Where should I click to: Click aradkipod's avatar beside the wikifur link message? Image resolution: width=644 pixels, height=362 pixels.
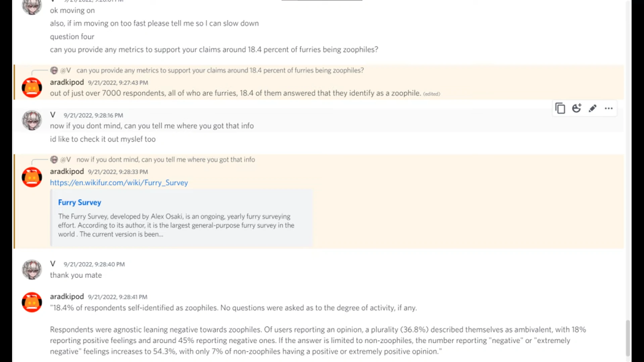[x=32, y=177]
